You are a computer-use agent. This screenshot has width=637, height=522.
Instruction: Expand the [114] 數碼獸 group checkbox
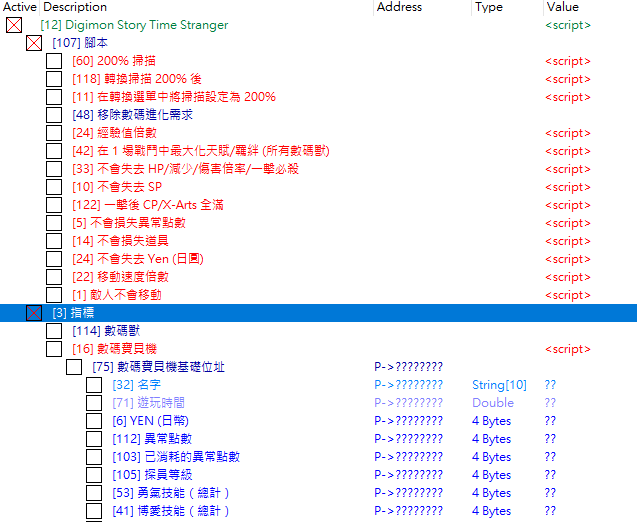[x=54, y=331]
